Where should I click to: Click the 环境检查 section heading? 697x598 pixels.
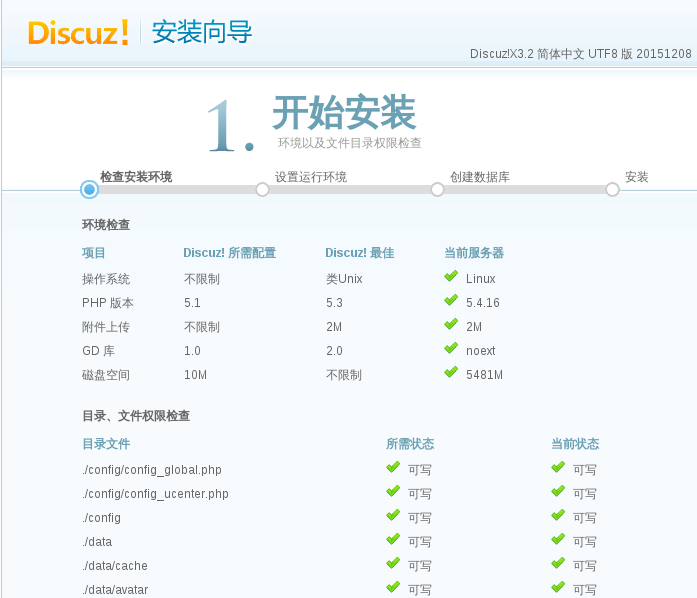[x=106, y=225]
